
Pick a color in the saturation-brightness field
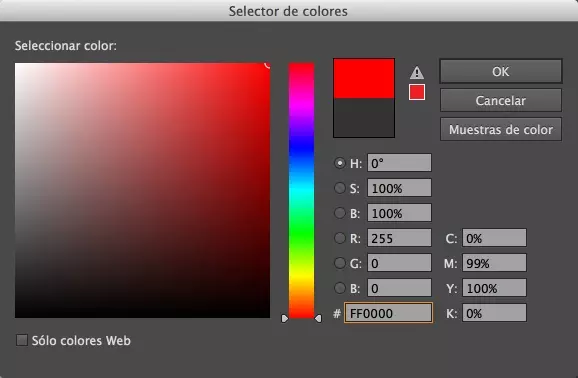tap(142, 190)
